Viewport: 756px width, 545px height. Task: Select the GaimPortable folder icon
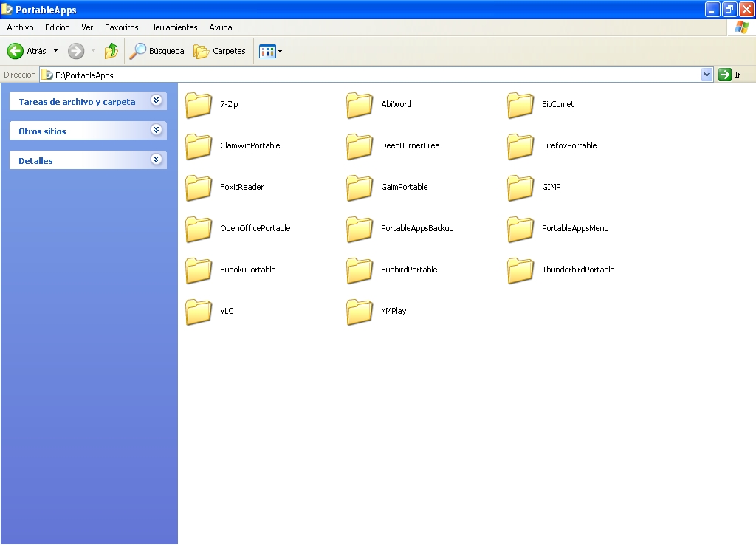(x=360, y=188)
